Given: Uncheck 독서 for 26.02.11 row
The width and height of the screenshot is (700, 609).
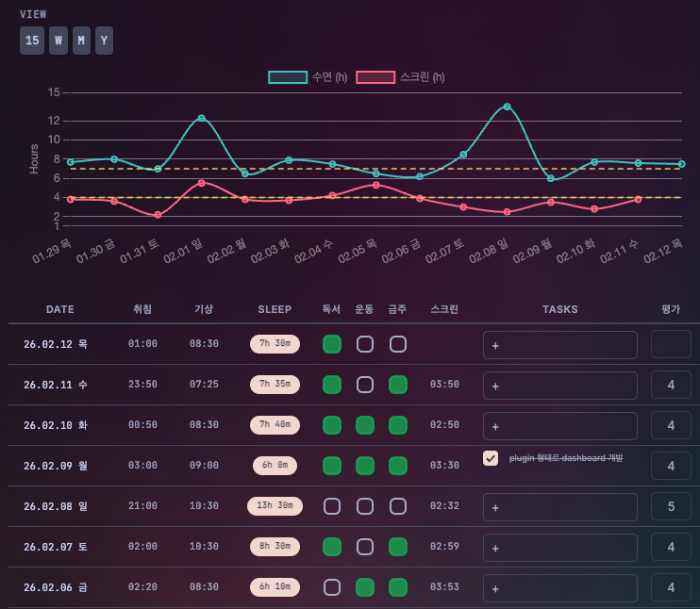Looking at the screenshot, I should point(332,385).
